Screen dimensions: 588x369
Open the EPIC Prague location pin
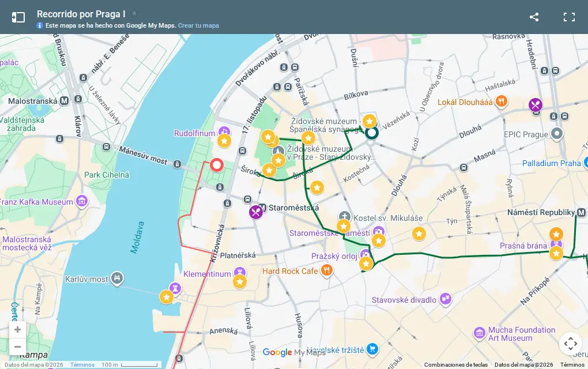click(557, 134)
